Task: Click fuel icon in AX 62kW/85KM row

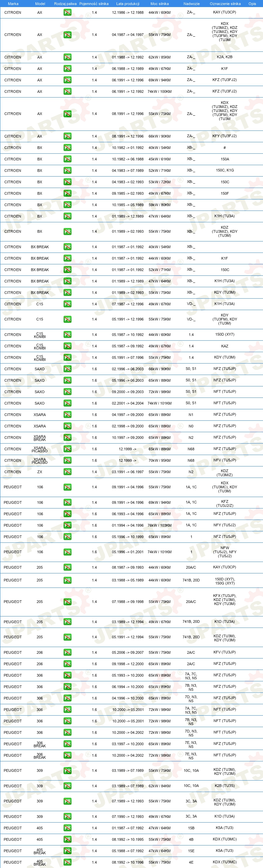Action: [68, 57]
